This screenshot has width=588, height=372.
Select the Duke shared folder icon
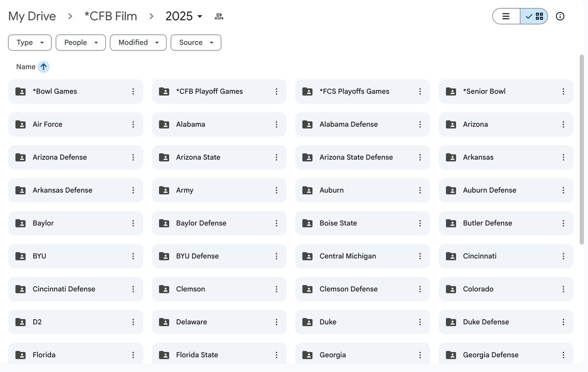pyautogui.click(x=307, y=322)
